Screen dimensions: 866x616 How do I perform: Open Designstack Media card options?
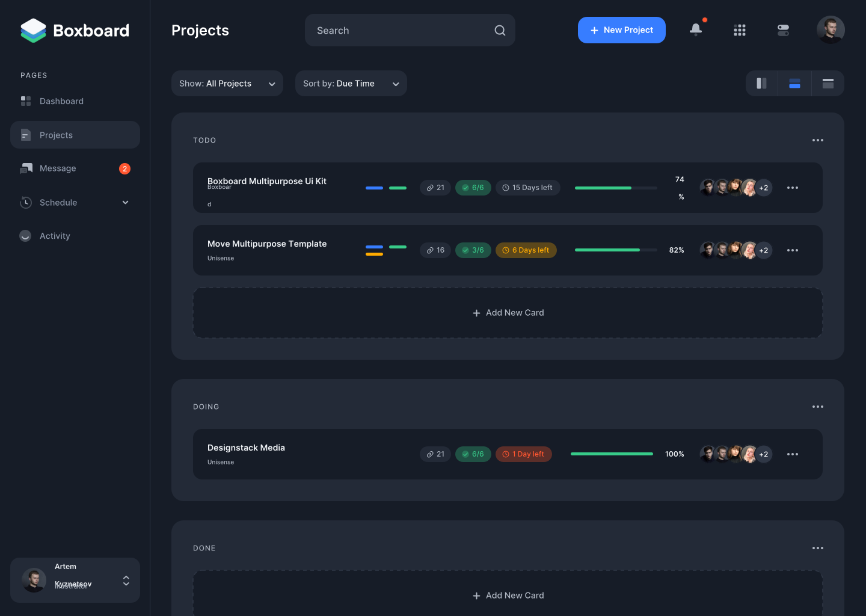click(x=793, y=454)
